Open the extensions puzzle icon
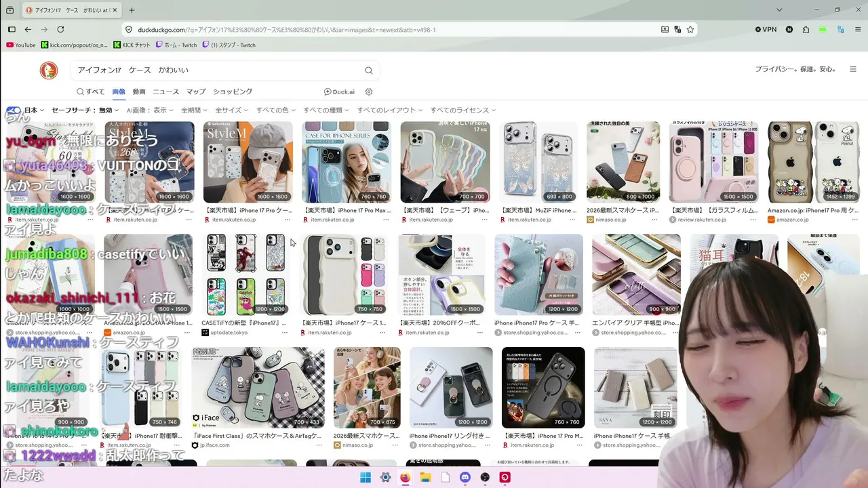 (806, 30)
